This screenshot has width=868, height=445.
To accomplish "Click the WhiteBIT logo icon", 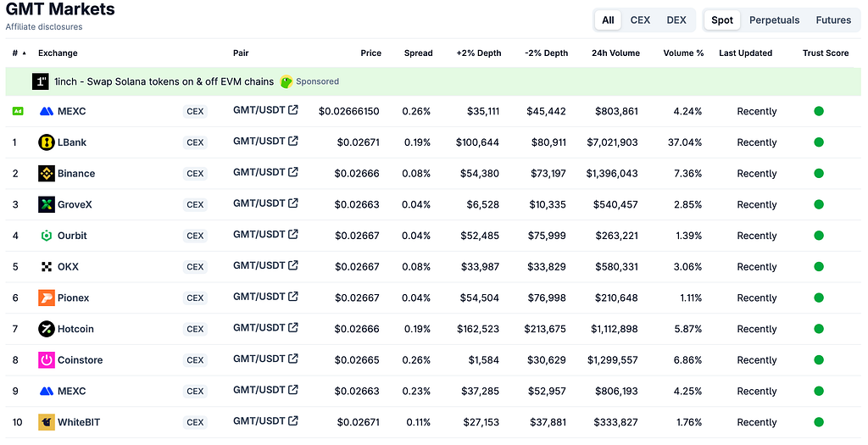I will 47,422.
